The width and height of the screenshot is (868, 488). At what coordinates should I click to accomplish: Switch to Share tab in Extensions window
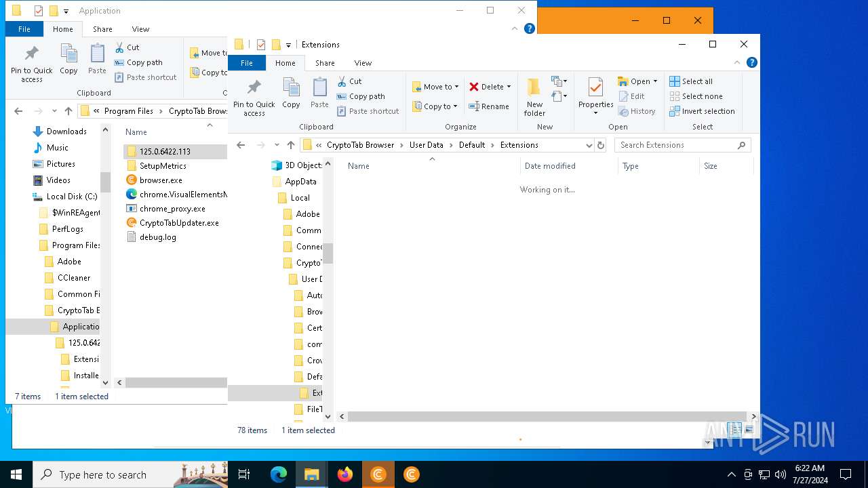tap(325, 63)
